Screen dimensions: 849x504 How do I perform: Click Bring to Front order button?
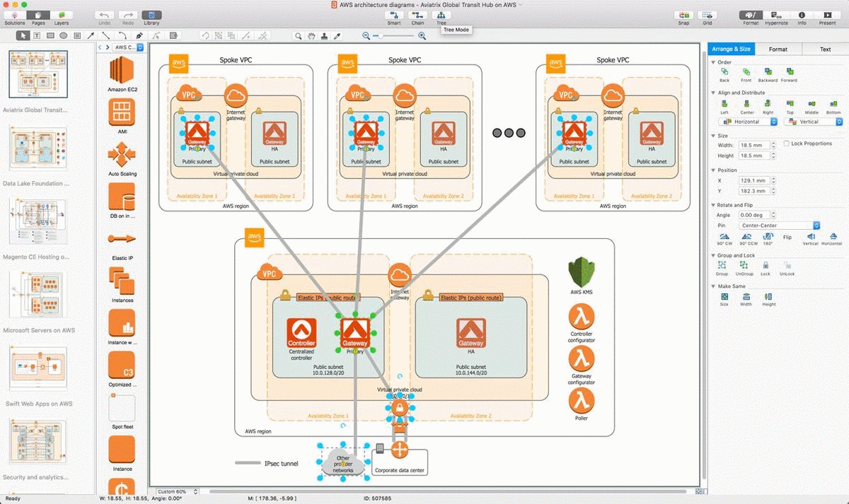coord(746,74)
